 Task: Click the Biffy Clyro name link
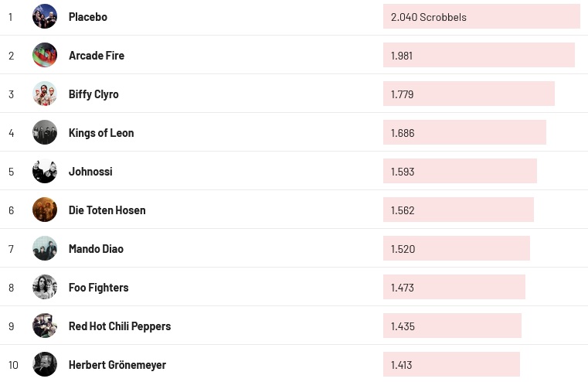coord(93,94)
